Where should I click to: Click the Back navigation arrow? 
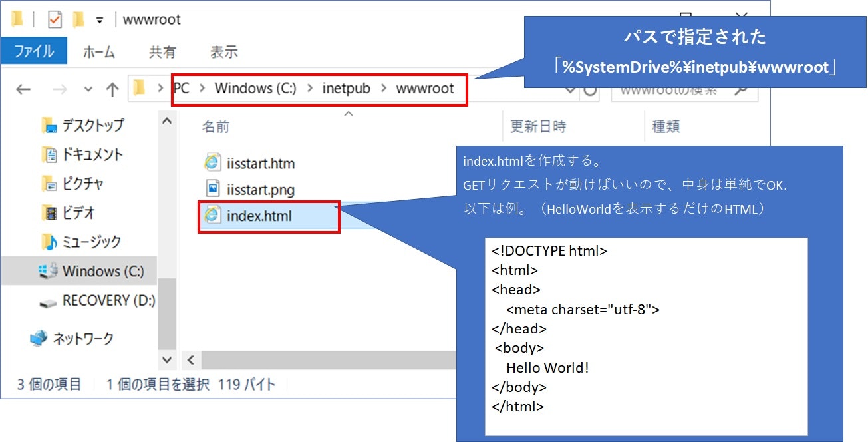pos(23,89)
